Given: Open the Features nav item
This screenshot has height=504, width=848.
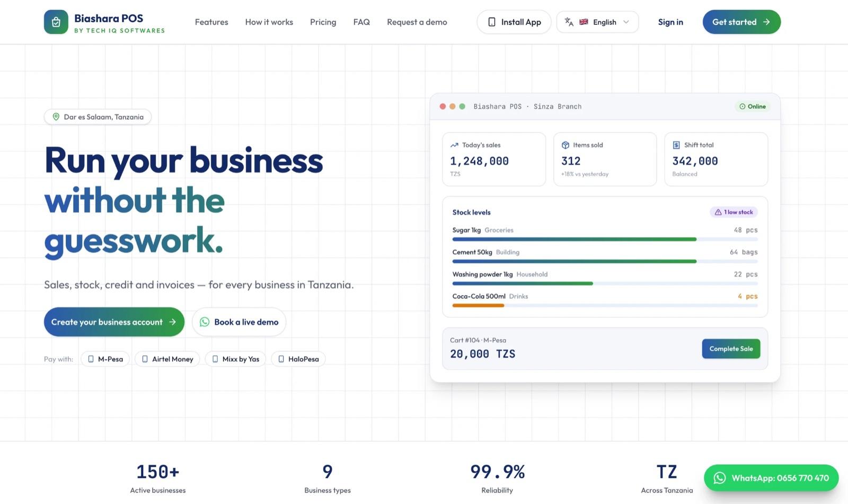Looking at the screenshot, I should click(x=211, y=22).
